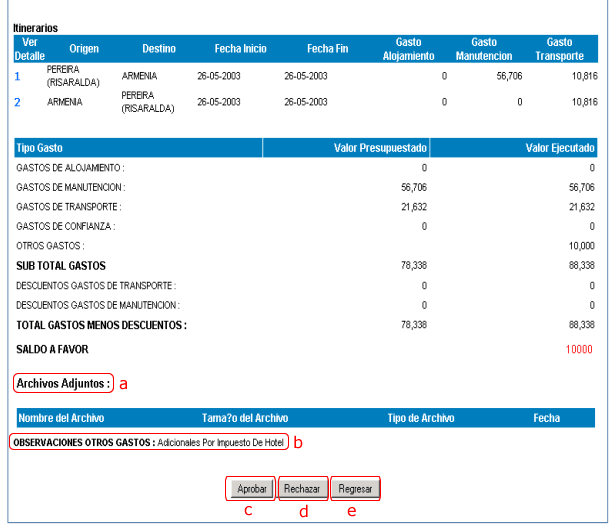This screenshot has width=611, height=525.
Task: Open detail link 2 in Itinerarios
Action: (17, 101)
